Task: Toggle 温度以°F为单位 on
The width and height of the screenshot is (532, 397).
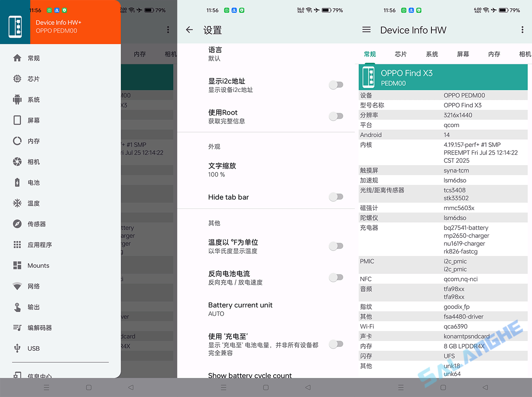Action: coord(336,246)
